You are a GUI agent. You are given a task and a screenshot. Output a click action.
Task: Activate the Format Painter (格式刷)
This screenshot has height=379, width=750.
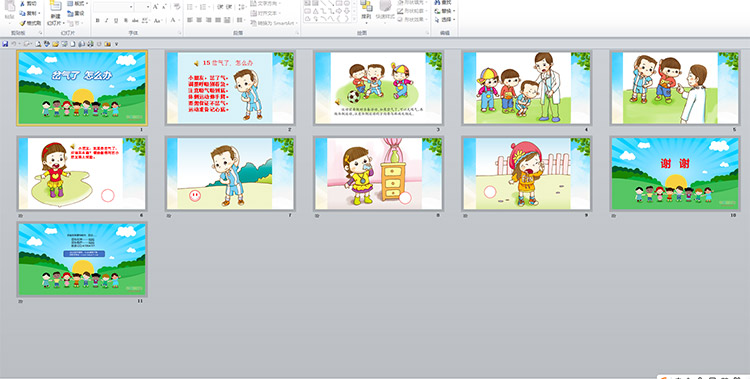point(30,23)
